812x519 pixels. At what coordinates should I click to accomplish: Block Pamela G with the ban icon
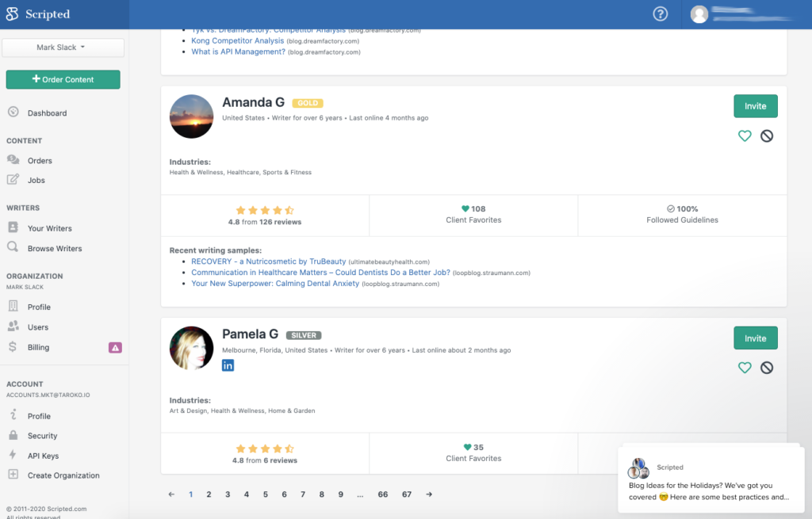(767, 368)
